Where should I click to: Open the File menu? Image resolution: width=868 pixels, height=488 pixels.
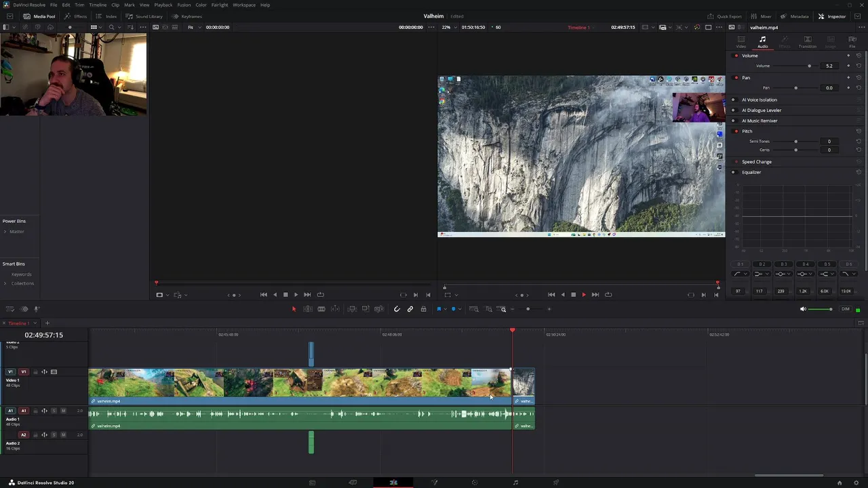[54, 5]
